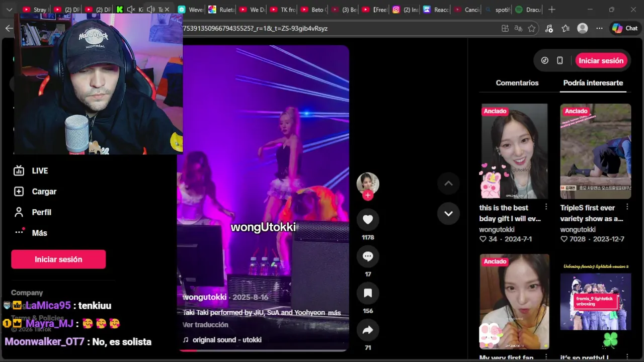Open the fromis_9 lightstick unboxing video
This screenshot has width=644, height=362.
tap(596, 302)
